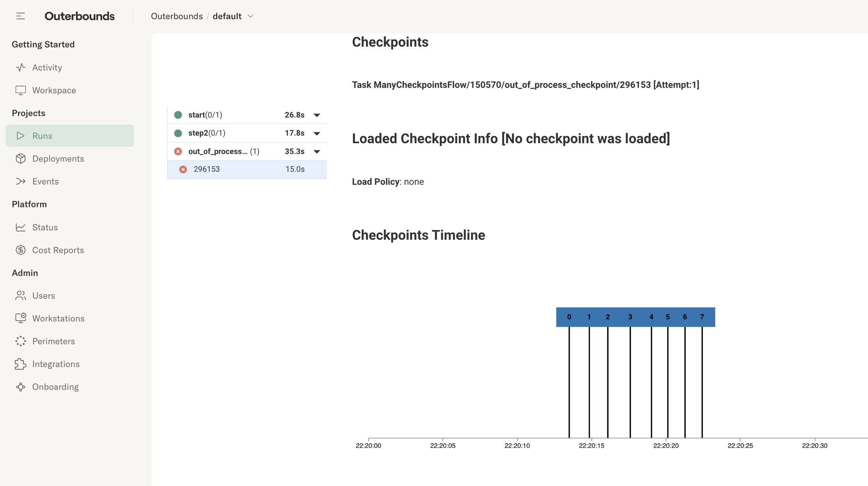Click the Perimeters dotted-circle icon

click(x=21, y=341)
